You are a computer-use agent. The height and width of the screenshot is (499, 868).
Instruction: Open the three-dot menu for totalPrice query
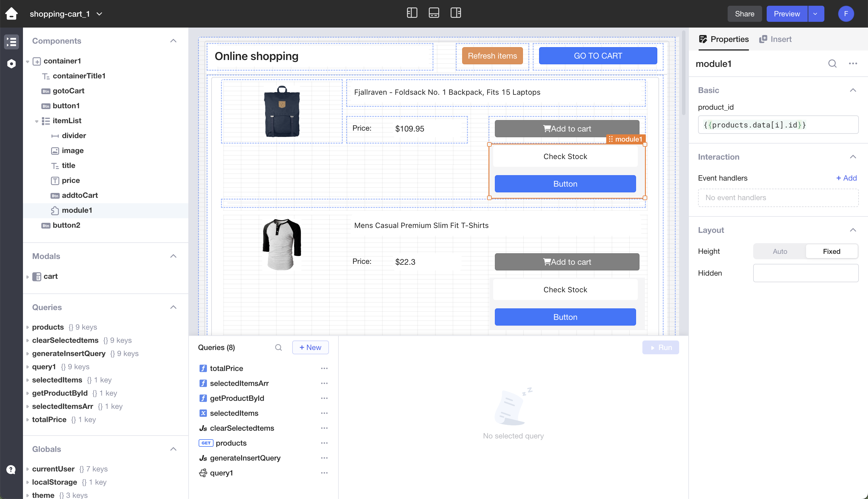(324, 368)
